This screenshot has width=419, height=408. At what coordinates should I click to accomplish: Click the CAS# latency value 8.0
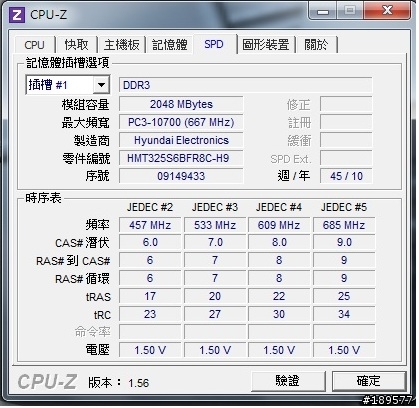(x=279, y=243)
